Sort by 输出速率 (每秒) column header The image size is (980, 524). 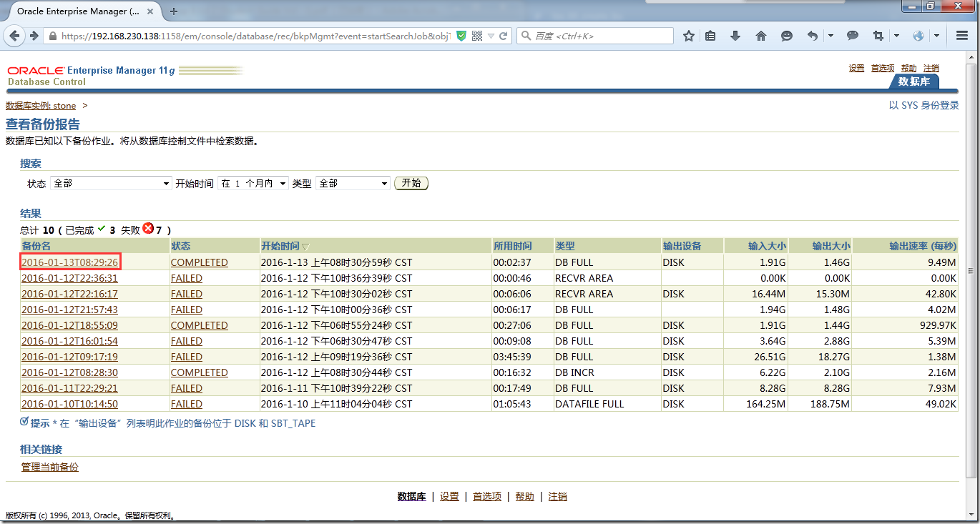(923, 246)
